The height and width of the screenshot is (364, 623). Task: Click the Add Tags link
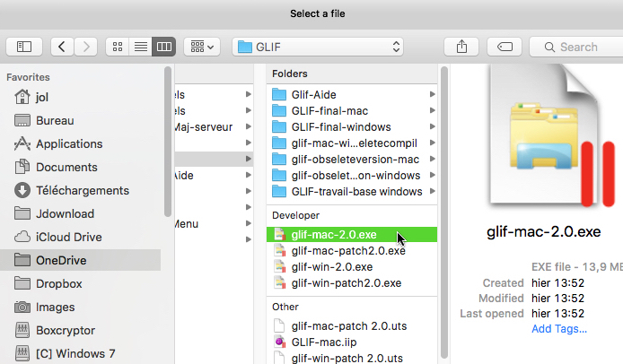559,328
